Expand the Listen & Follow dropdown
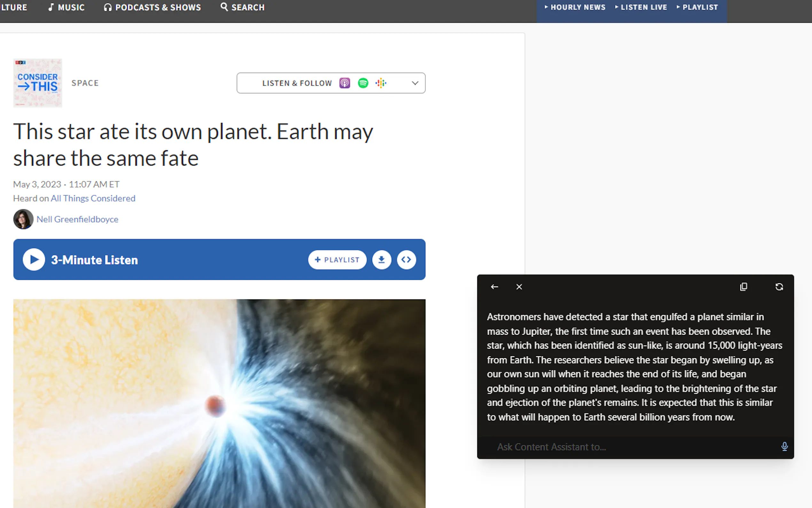The height and width of the screenshot is (508, 812). (415, 83)
